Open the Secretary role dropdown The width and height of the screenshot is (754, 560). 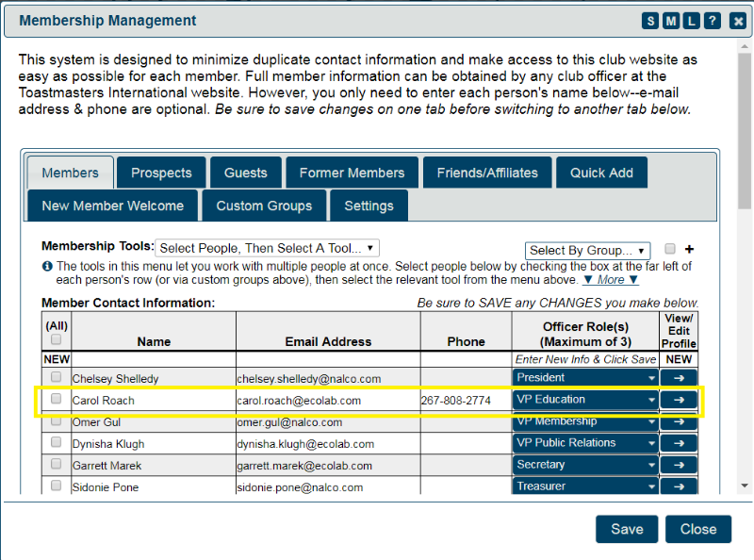(x=585, y=465)
